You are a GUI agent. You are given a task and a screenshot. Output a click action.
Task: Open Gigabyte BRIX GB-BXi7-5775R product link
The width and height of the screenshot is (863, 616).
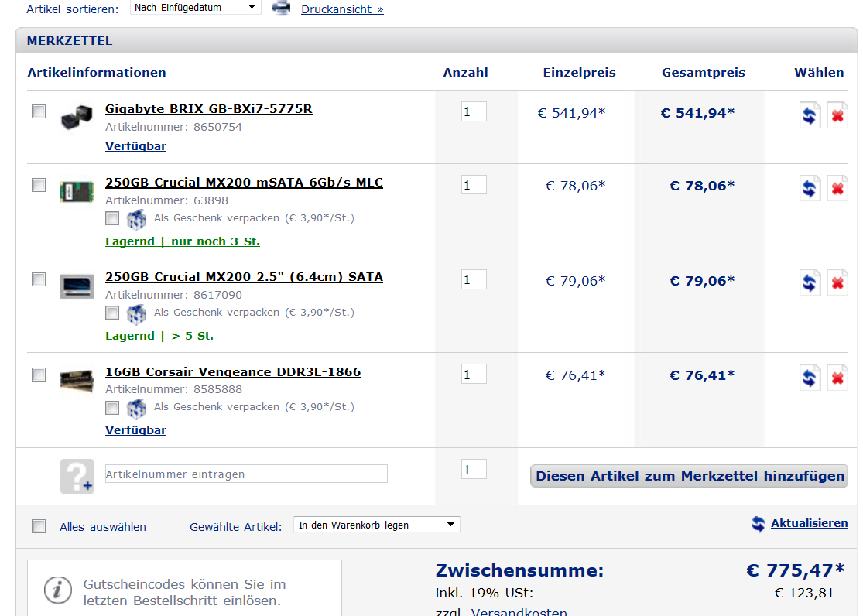209,109
